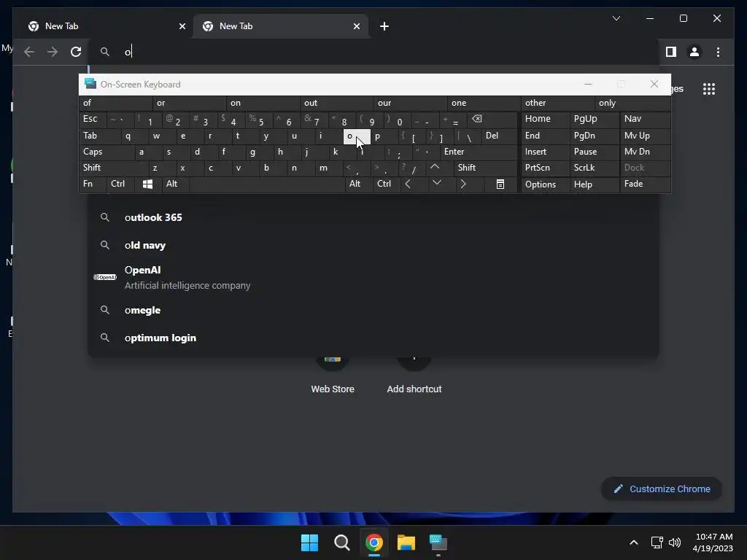Toggle the right Ctrl key
This screenshot has width=747, height=560.
pos(385,184)
